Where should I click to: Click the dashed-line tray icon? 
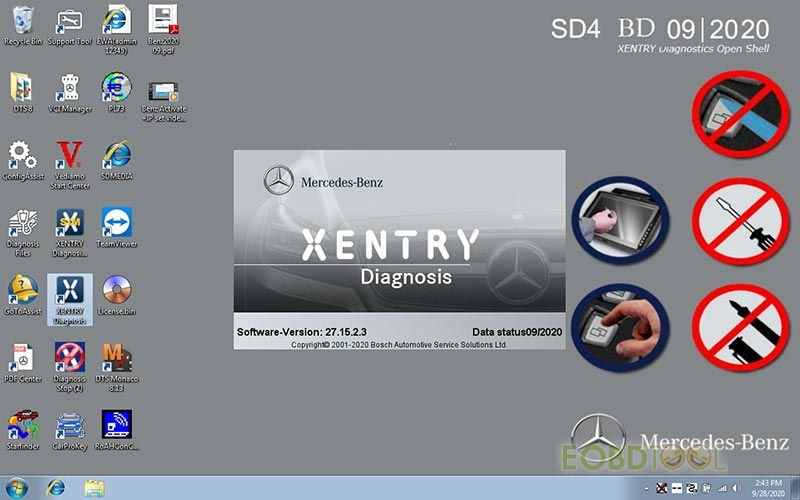point(677,488)
